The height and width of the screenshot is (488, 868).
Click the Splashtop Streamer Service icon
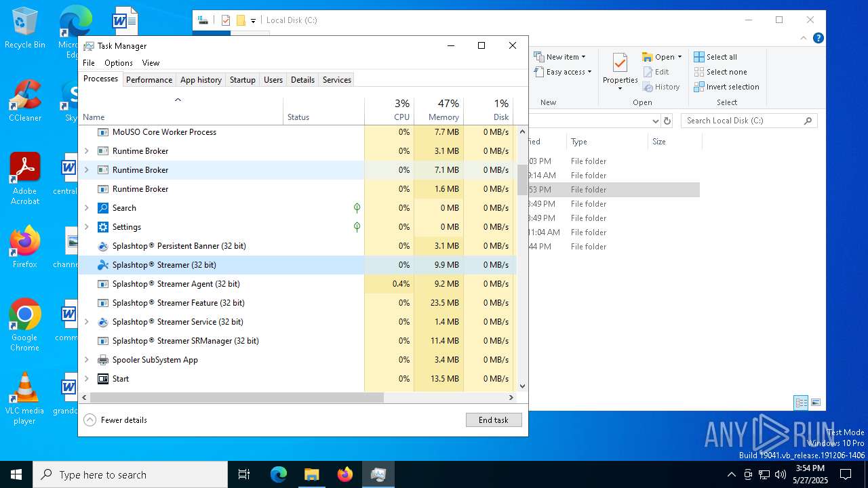click(x=103, y=322)
